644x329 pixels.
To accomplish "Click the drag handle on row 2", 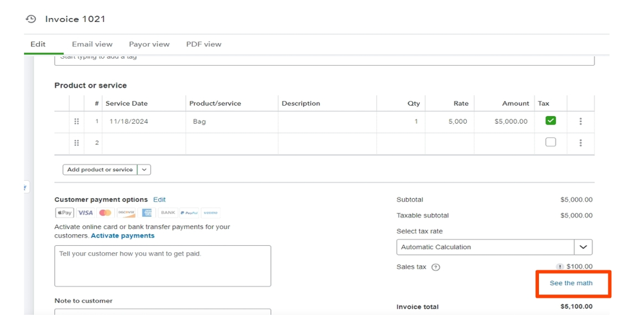I will [x=77, y=143].
